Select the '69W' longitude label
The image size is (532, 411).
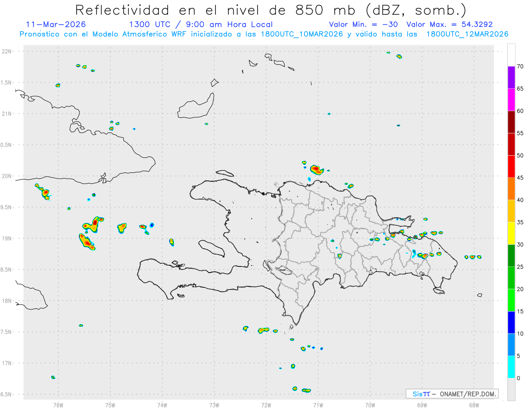click(x=422, y=405)
